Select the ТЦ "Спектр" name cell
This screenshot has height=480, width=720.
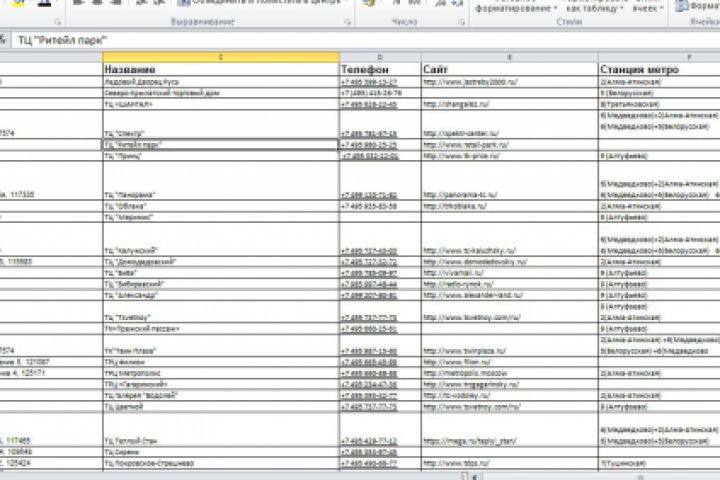(221, 124)
